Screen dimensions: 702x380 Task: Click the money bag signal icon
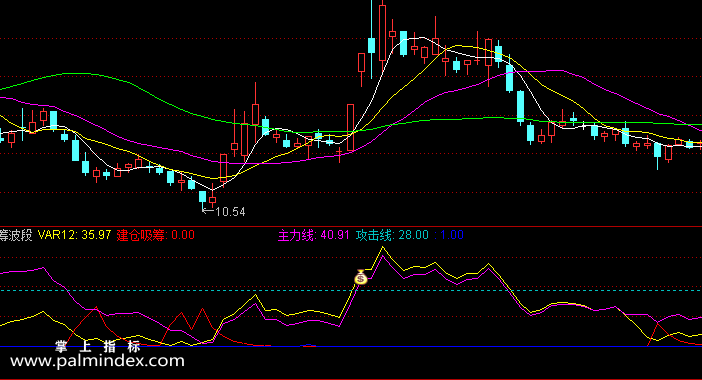pyautogui.click(x=361, y=278)
